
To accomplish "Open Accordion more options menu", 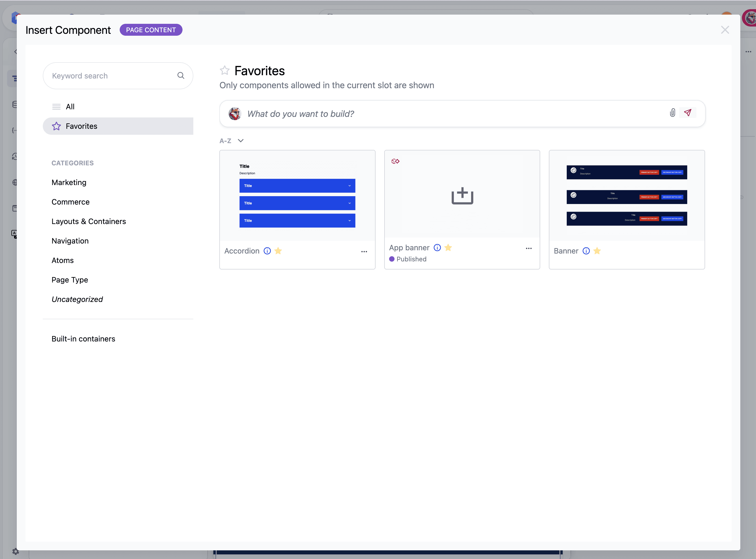I will (364, 251).
